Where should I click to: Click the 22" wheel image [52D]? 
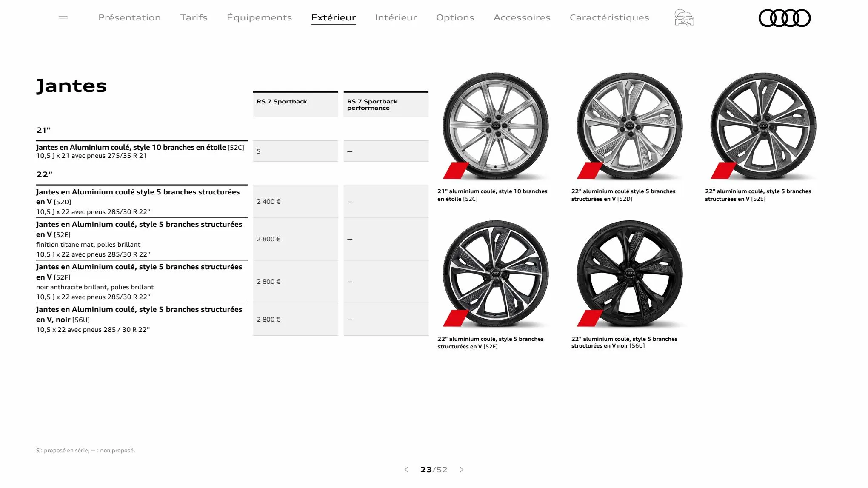coord(629,126)
